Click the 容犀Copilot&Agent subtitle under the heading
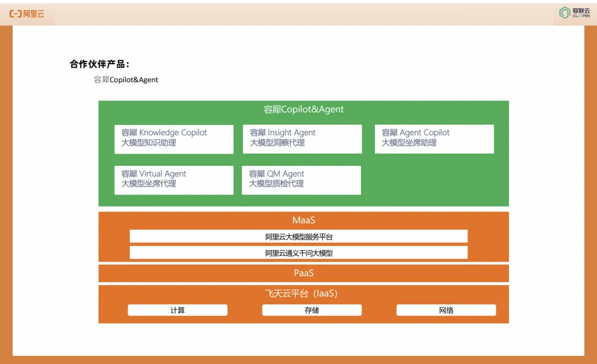597x364 pixels. (126, 80)
